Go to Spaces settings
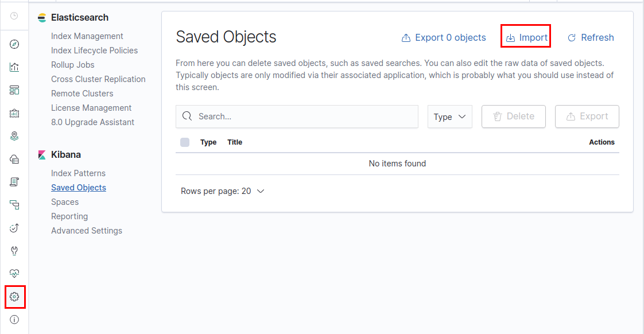The width and height of the screenshot is (644, 334). [x=65, y=202]
